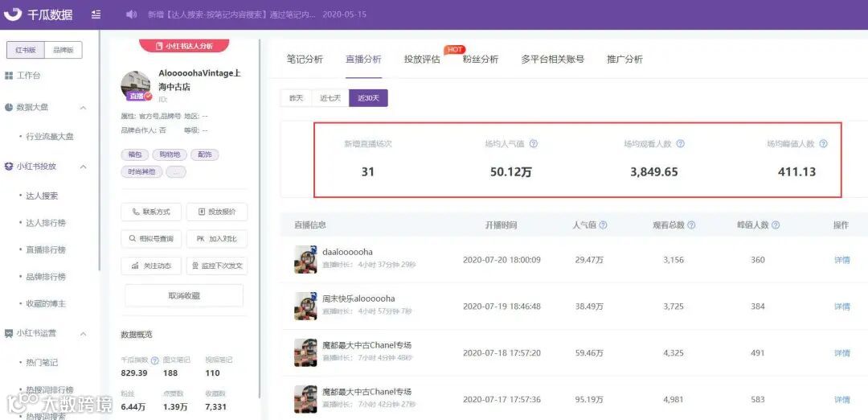The image size is (868, 420).
Task: Switch to 红书版 version
Action: (x=26, y=50)
